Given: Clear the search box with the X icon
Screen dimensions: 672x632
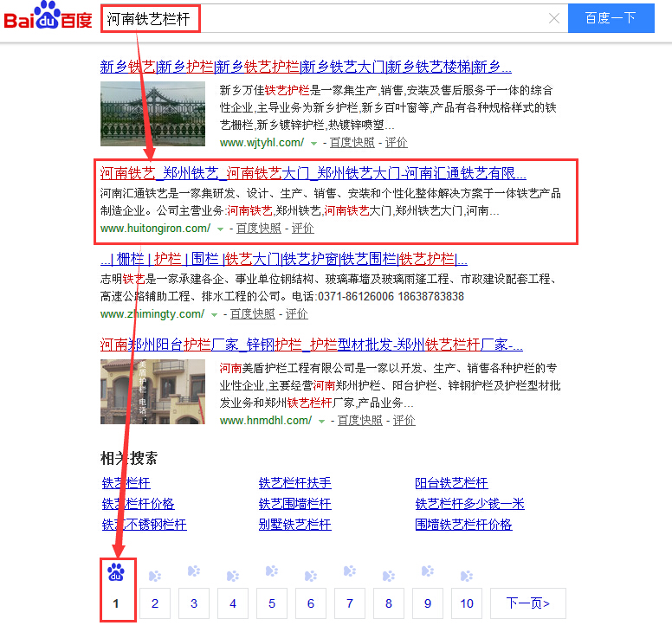Looking at the screenshot, I should (x=554, y=18).
